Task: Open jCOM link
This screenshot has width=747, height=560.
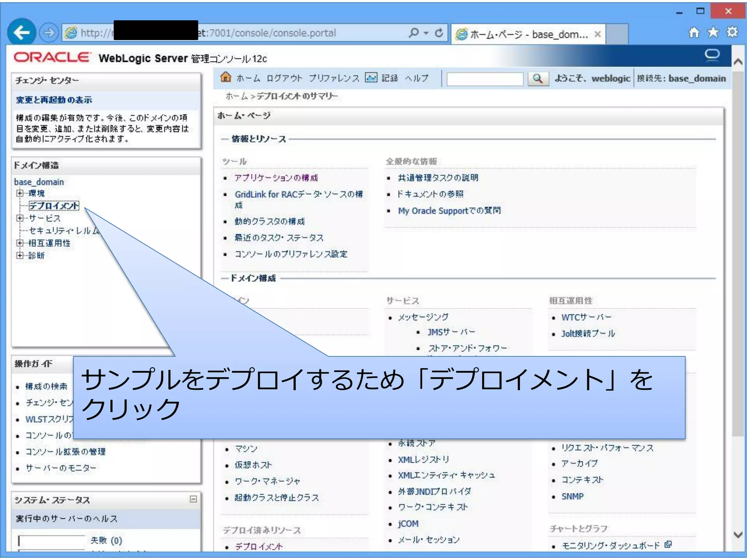Action: [x=408, y=524]
